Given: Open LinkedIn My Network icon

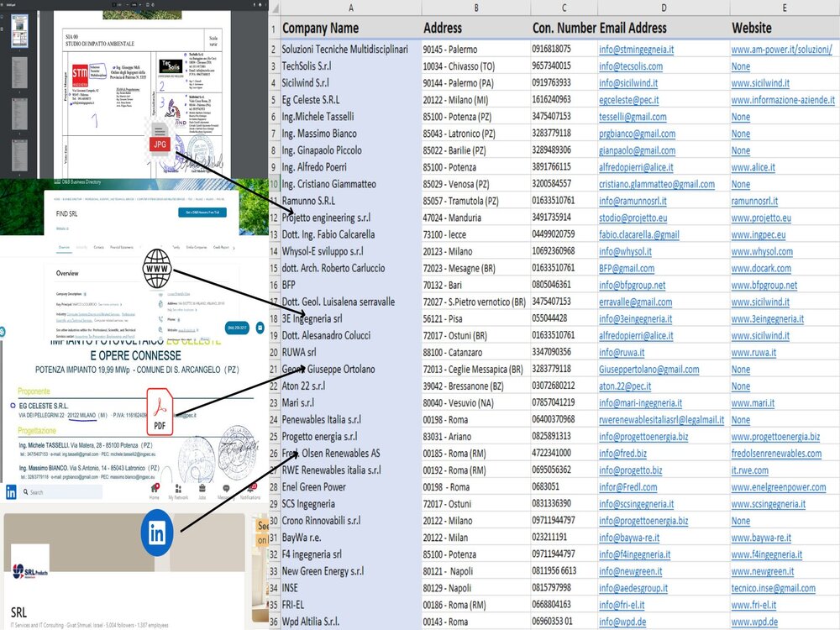Looking at the screenshot, I should click(178, 489).
